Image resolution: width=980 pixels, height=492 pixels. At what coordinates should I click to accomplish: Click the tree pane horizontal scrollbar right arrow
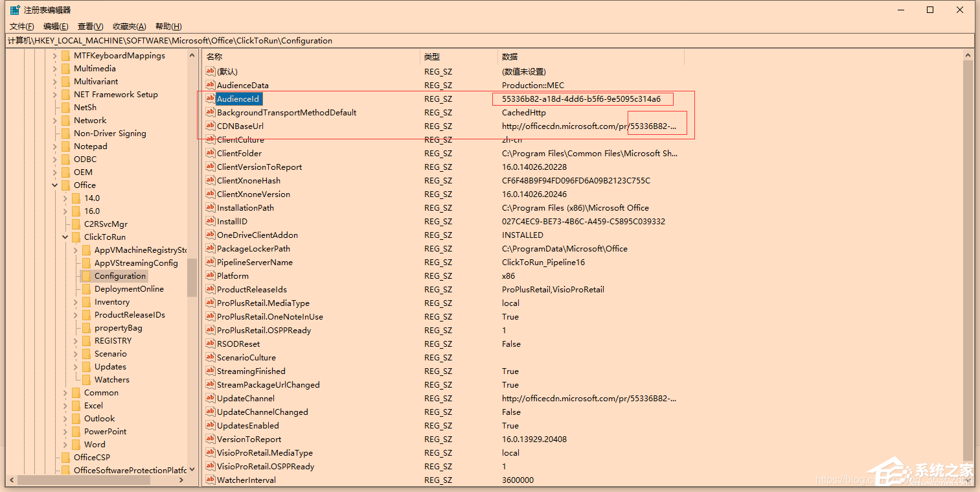click(x=182, y=480)
